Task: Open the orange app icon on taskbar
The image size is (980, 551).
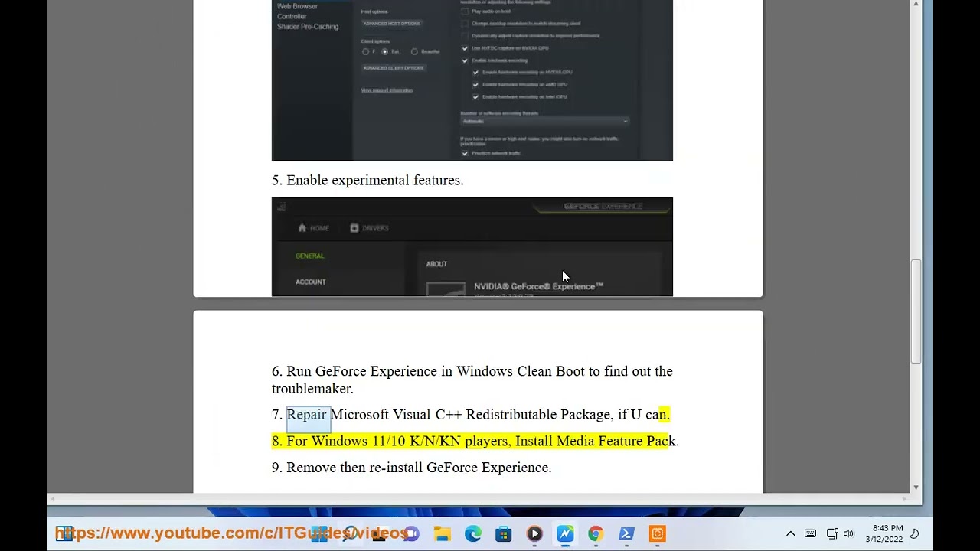Action: [657, 533]
